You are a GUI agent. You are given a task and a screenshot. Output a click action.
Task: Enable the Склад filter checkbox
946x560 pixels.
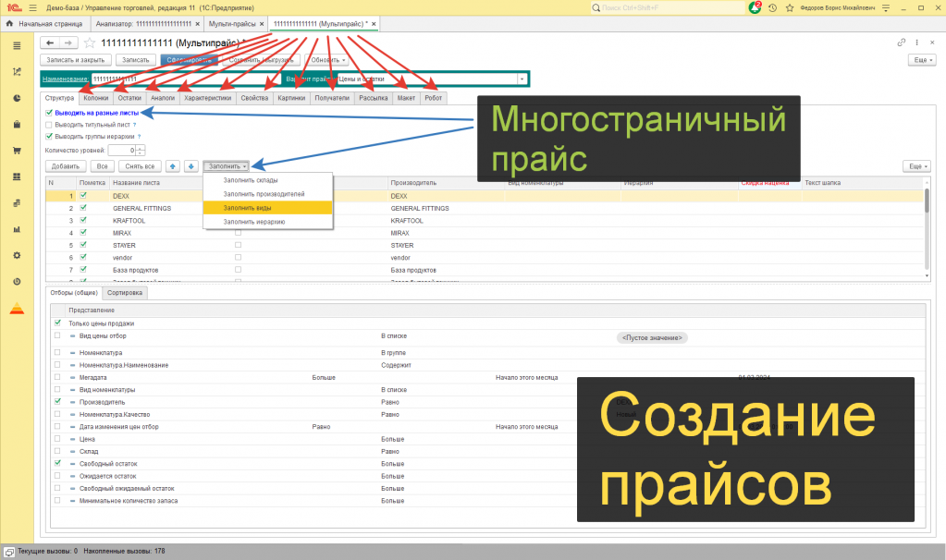tap(57, 451)
